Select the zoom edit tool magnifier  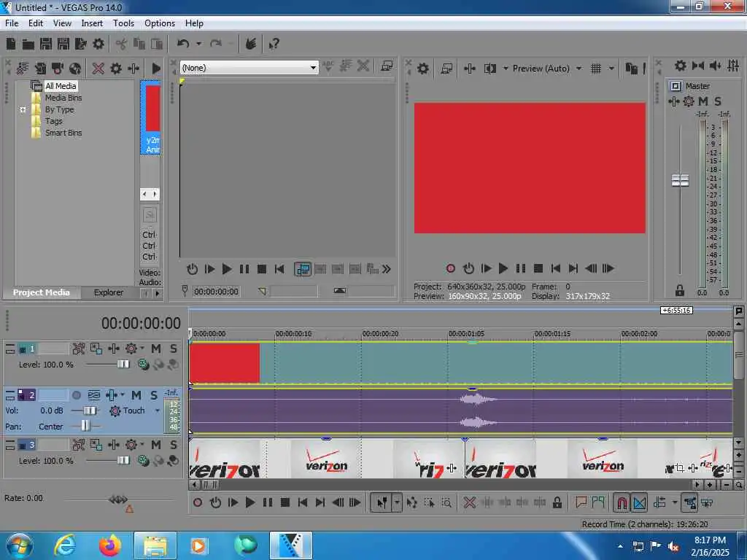click(x=446, y=503)
